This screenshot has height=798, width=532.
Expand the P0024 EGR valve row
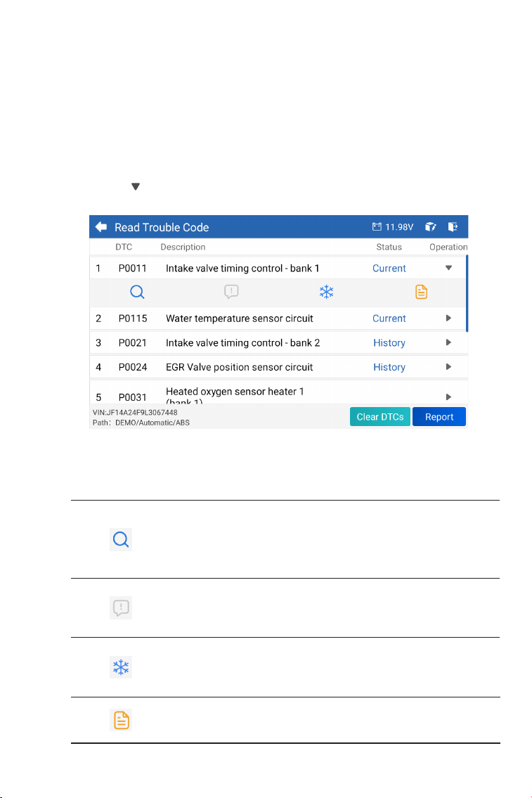click(448, 367)
